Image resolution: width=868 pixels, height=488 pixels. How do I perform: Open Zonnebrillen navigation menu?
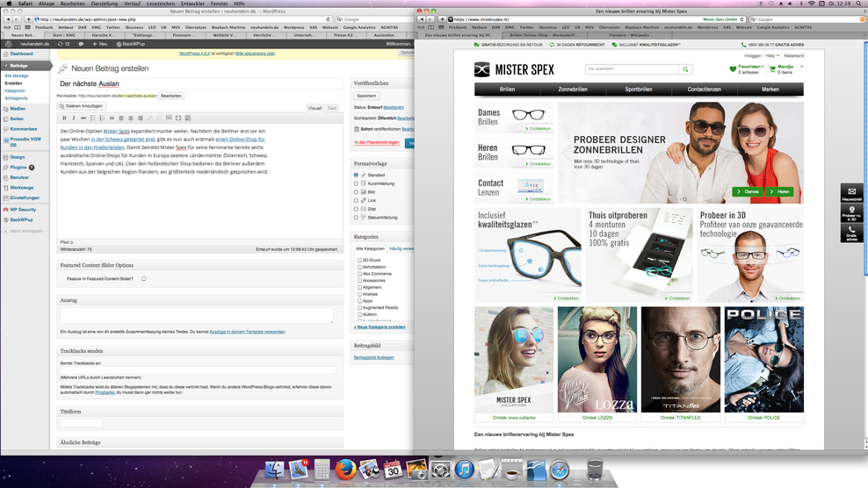(x=573, y=89)
